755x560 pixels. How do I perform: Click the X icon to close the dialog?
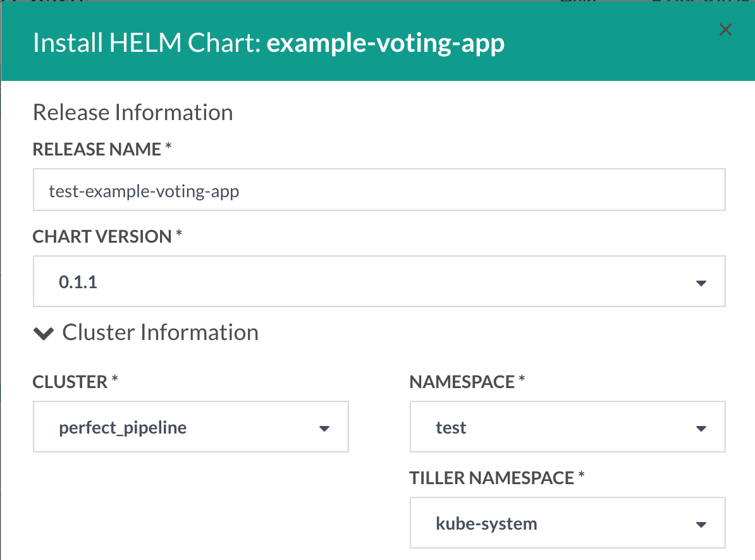(725, 29)
